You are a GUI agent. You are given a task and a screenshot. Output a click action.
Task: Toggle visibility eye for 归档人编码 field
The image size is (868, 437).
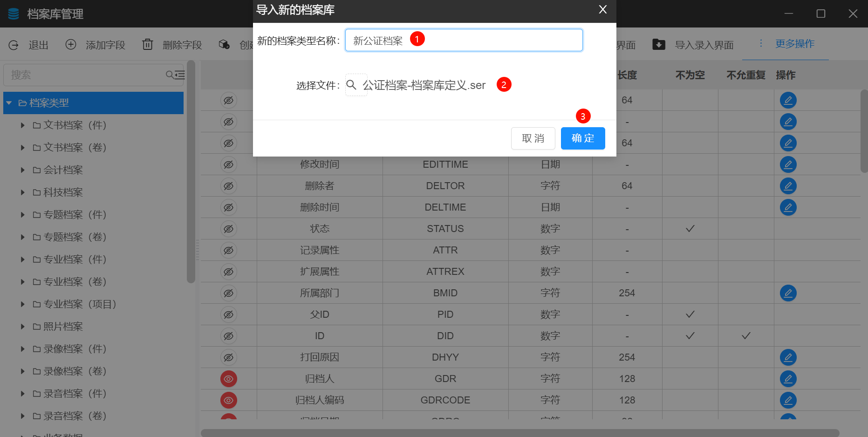coord(228,400)
